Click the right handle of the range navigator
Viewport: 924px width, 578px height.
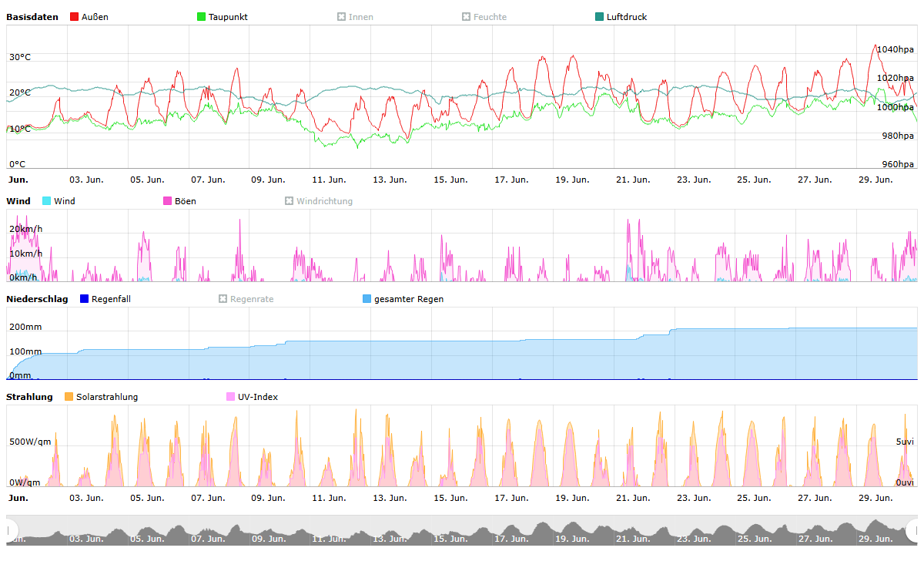[913, 530]
